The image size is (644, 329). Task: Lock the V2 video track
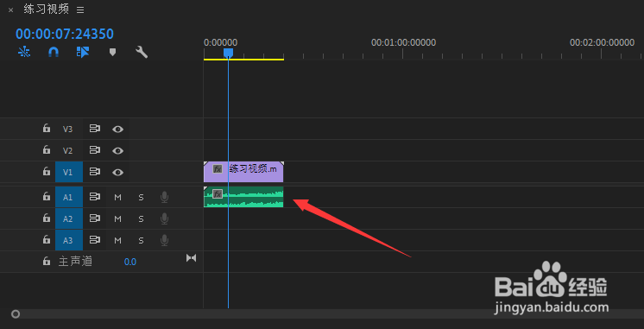pyautogui.click(x=47, y=150)
